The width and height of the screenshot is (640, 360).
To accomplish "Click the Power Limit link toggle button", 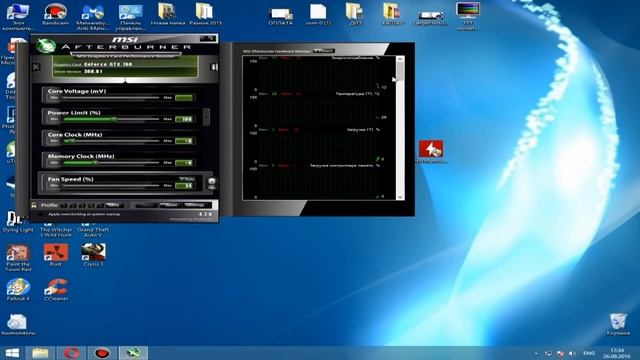I will 206,117.
